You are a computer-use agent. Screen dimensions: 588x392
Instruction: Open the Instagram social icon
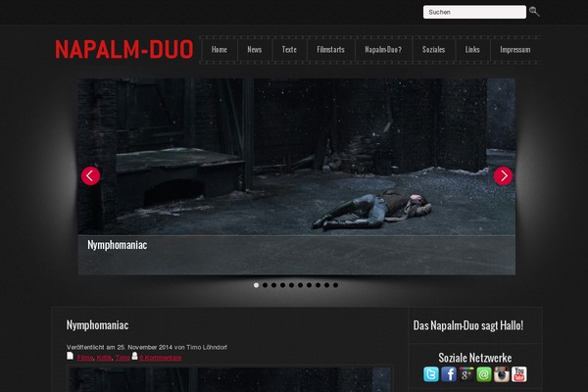pos(502,374)
